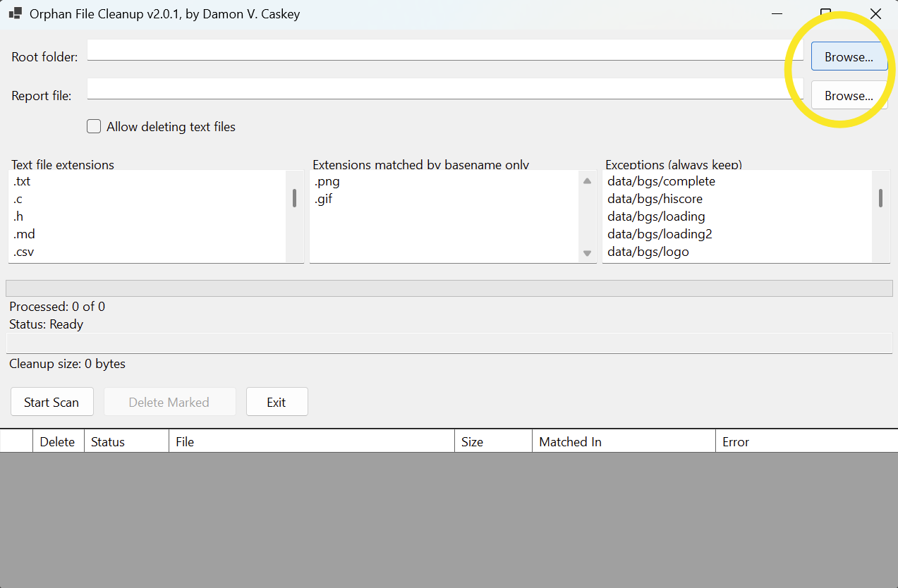Browse for the Report file location
Screen dimensions: 898x588
click(x=849, y=95)
